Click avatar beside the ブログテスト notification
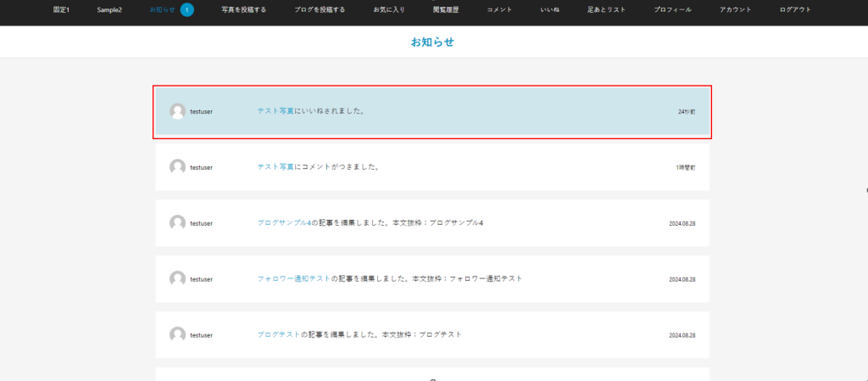The image size is (868, 381). point(177,334)
